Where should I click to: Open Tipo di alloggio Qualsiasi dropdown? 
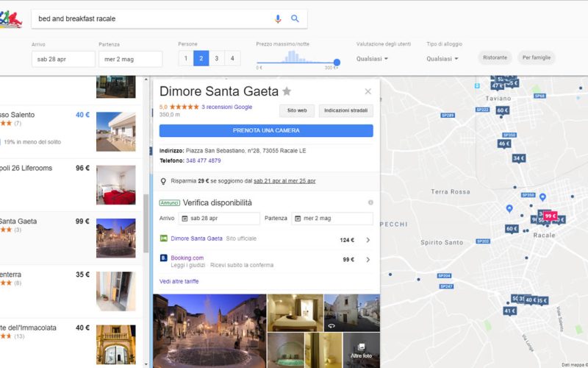[442, 59]
